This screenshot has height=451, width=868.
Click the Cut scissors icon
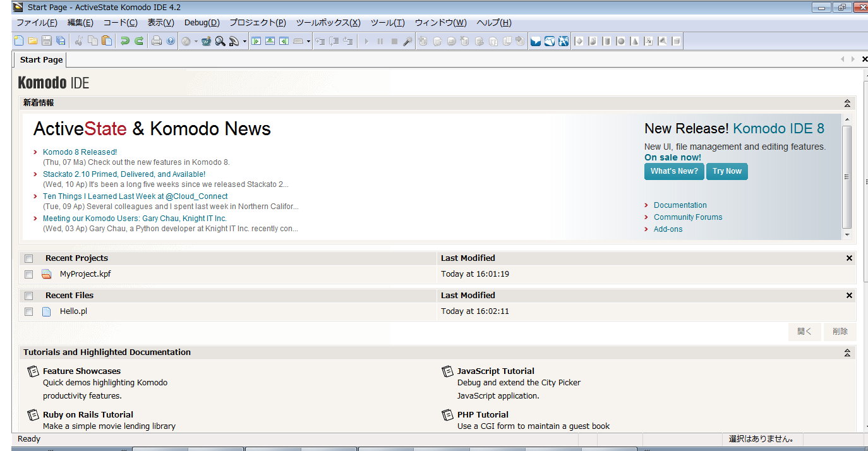tap(78, 41)
